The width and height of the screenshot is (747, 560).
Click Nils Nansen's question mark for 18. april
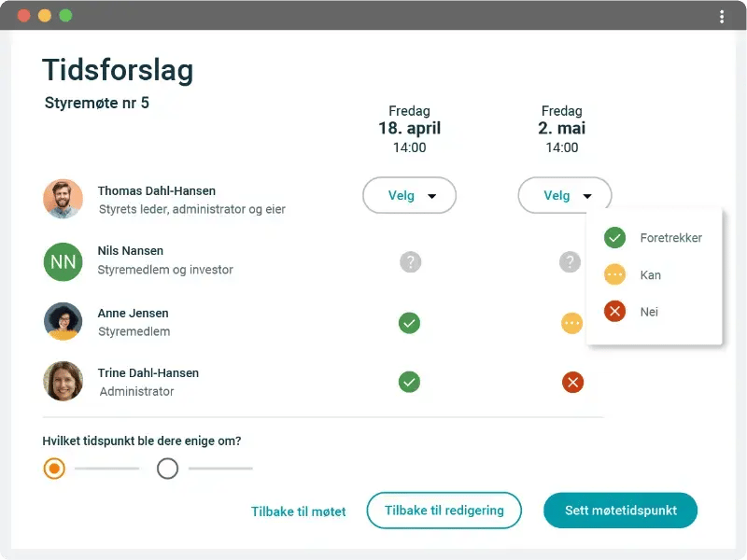[410, 262]
